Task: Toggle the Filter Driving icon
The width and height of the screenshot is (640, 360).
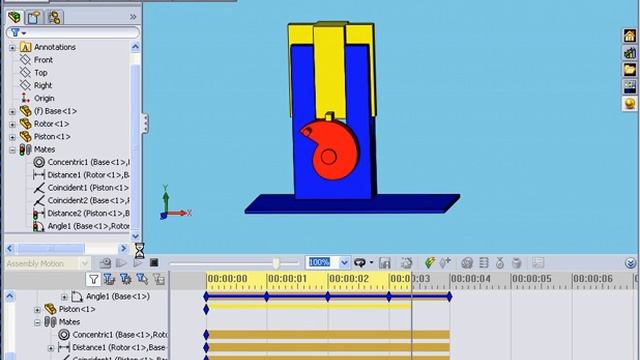Action: (126, 279)
